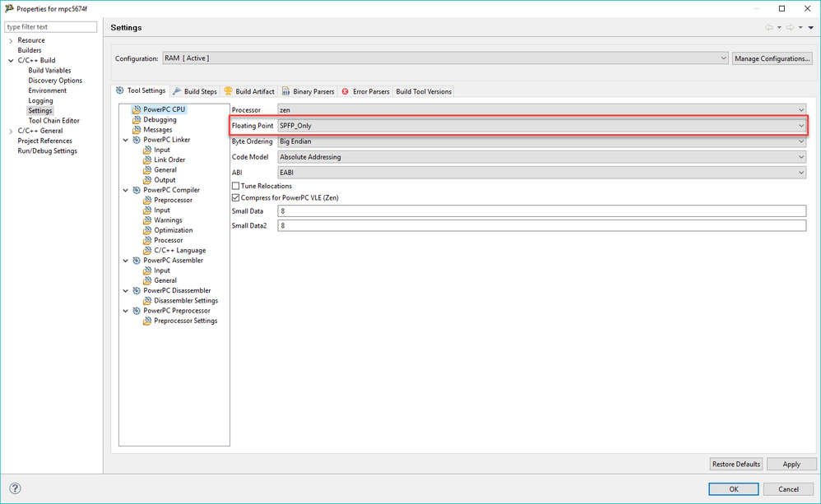Collapse the PowerPC Assembler node

pyautogui.click(x=126, y=261)
